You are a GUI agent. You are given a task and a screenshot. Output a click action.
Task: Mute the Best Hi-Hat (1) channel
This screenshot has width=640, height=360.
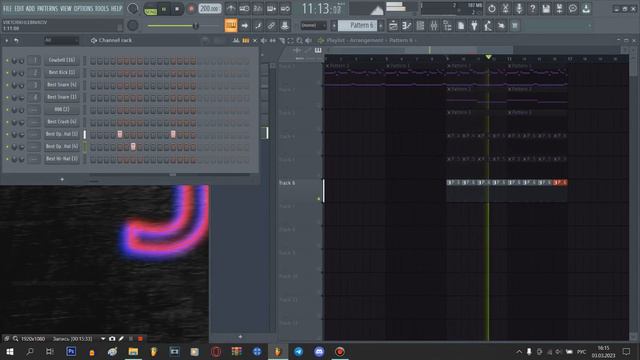point(7,158)
